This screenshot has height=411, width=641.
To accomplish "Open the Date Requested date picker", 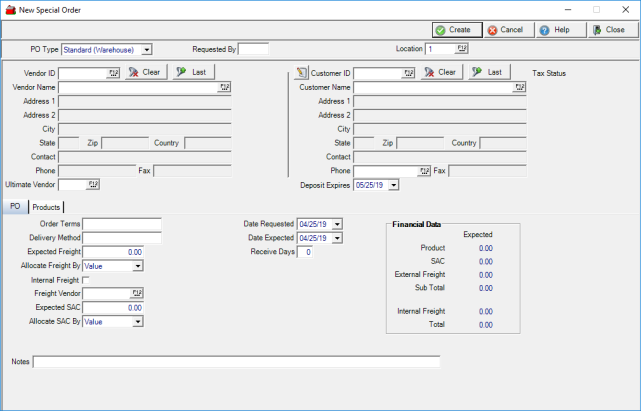I will [337, 224].
